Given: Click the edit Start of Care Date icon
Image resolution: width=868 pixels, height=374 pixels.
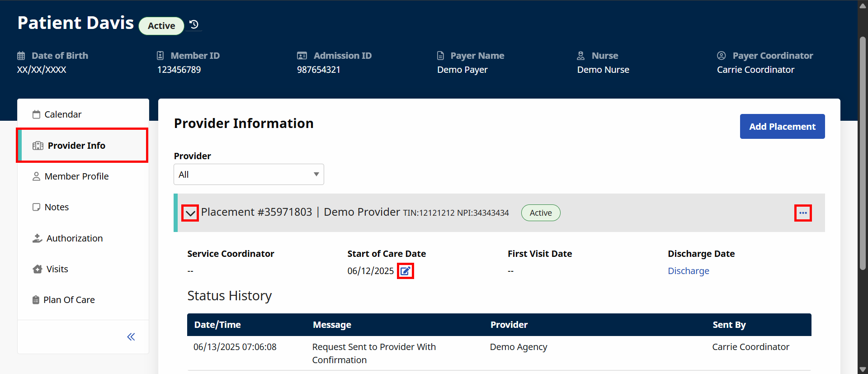Looking at the screenshot, I should (x=405, y=271).
